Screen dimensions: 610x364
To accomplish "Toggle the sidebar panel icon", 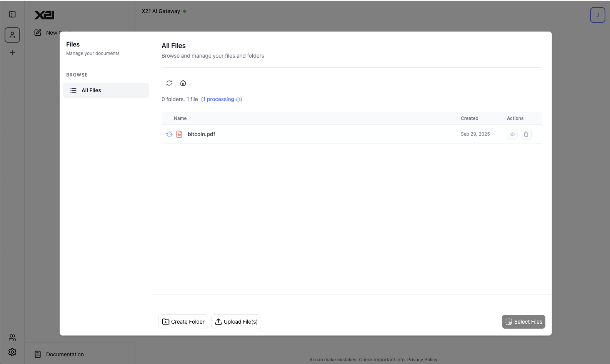I will [12, 14].
